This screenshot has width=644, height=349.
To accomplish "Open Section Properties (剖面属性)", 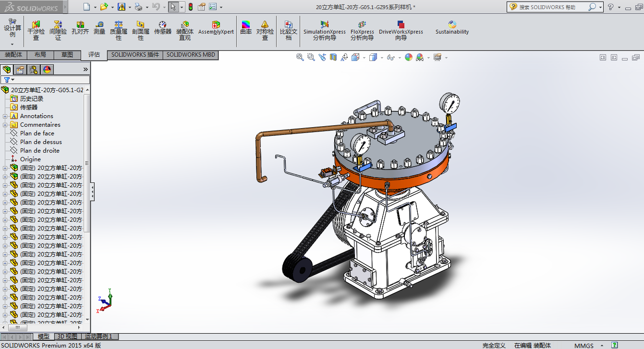I will 141,30.
